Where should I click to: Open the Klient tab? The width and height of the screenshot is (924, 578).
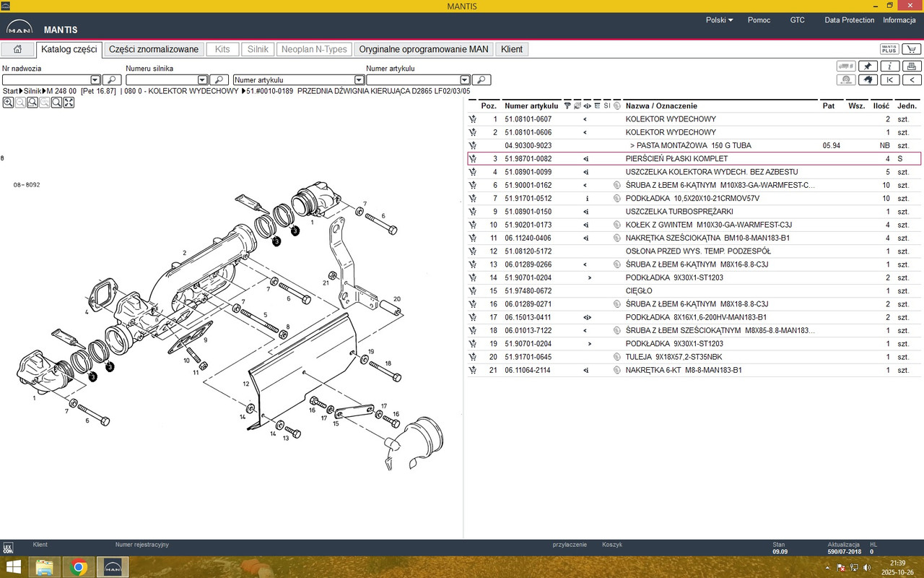tap(512, 49)
